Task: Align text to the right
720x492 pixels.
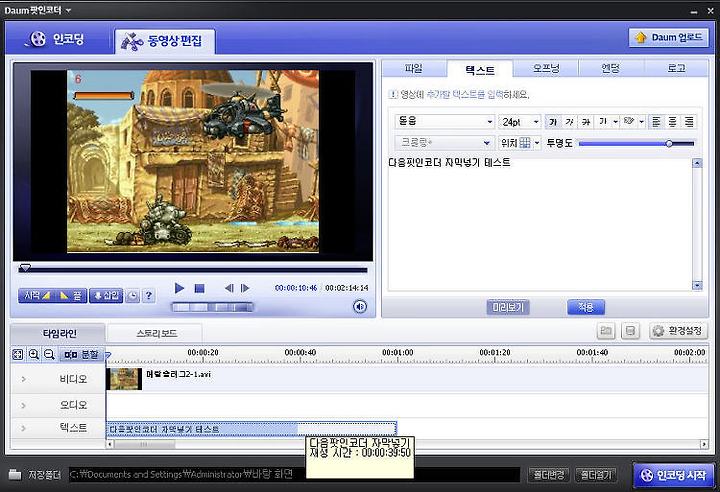Action: pos(689,122)
